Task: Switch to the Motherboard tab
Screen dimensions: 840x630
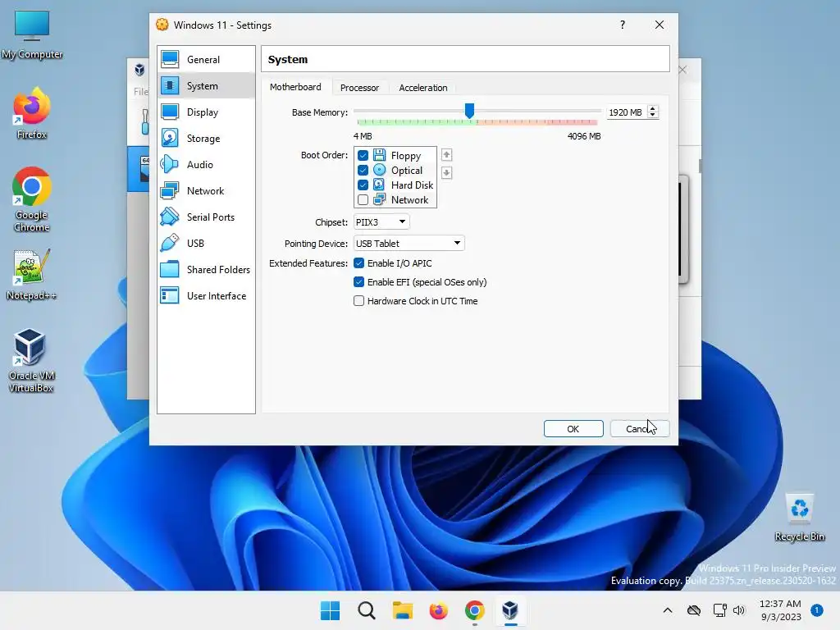Action: [295, 87]
